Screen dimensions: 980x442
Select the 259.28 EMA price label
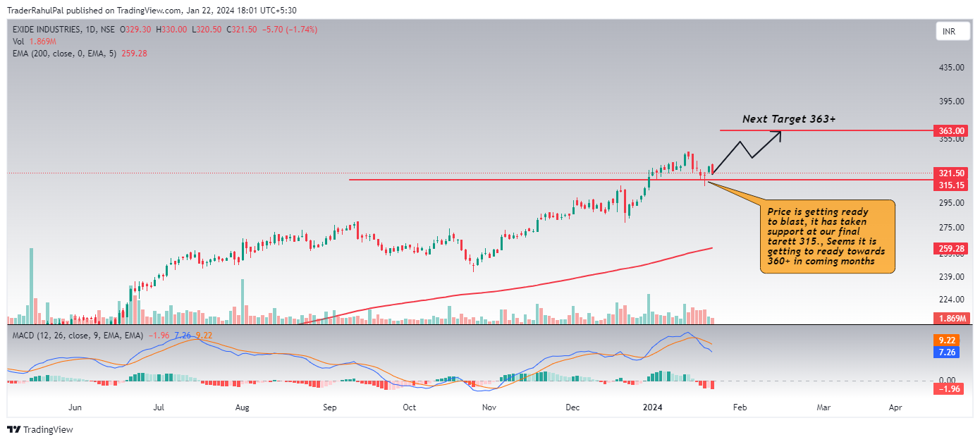coord(951,248)
